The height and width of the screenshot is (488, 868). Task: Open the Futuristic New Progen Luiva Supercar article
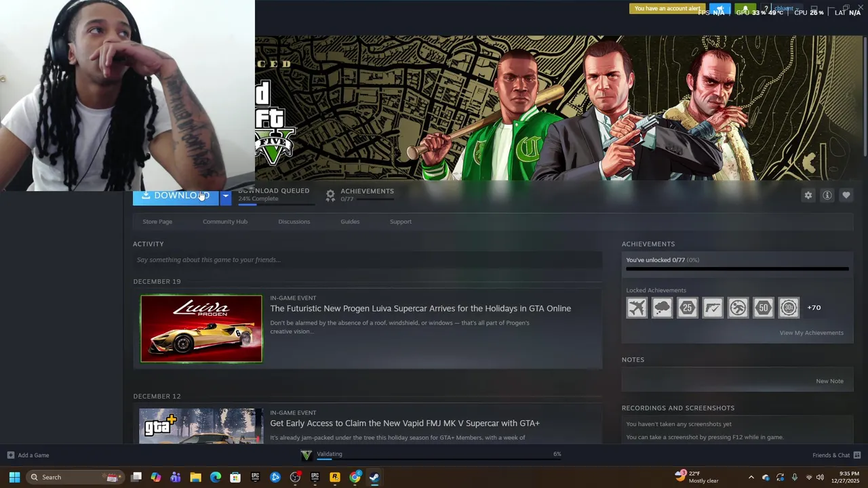[420, 308]
